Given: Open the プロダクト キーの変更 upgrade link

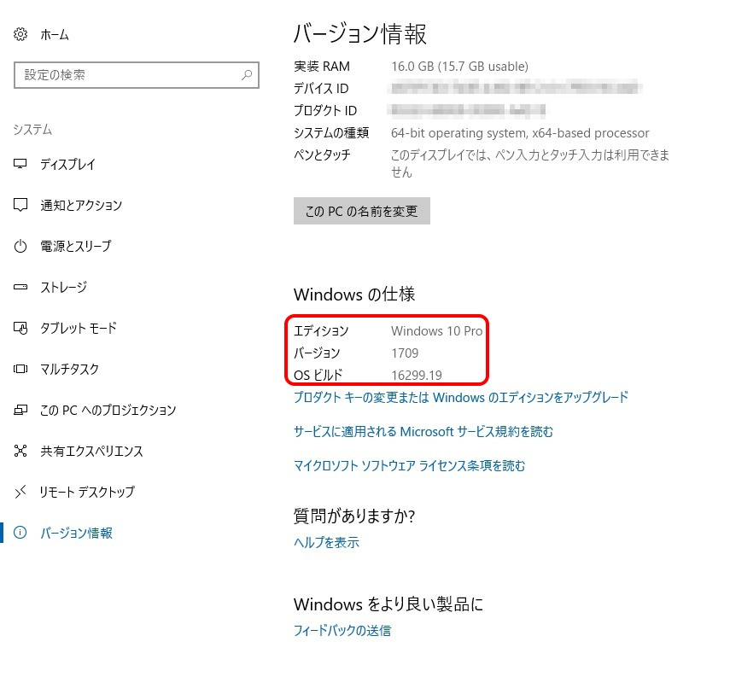Looking at the screenshot, I should [460, 397].
